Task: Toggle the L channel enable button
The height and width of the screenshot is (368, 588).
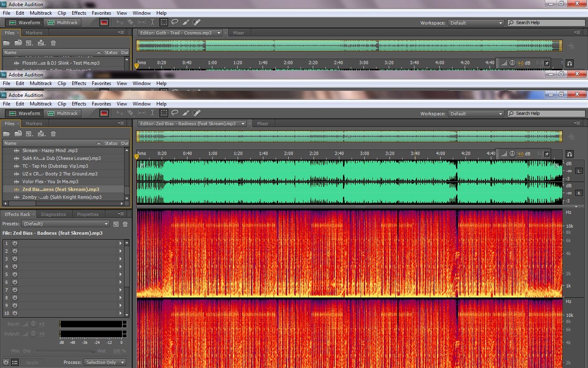Action: point(579,171)
